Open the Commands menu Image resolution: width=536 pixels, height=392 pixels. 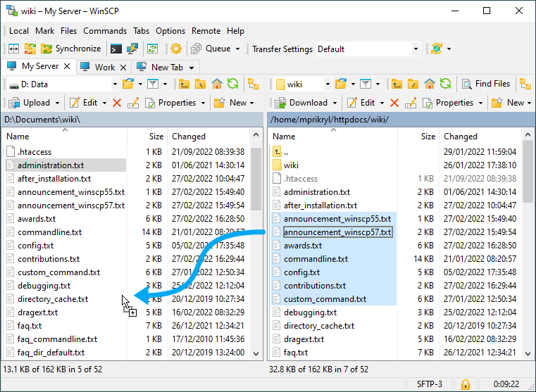105,31
